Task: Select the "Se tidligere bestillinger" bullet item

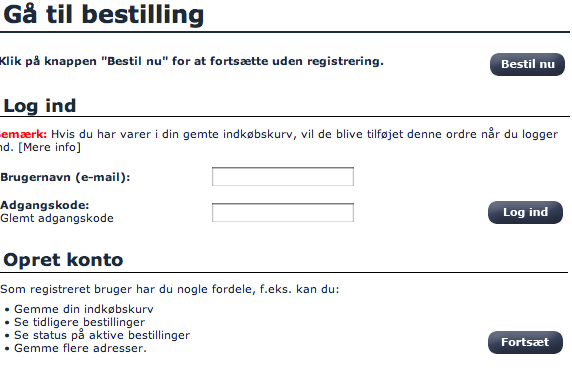Action: 79,322
